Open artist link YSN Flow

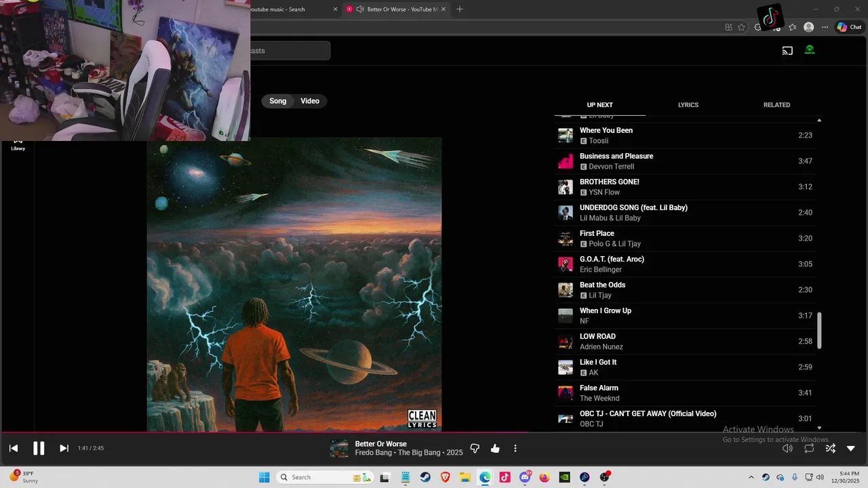pos(604,192)
